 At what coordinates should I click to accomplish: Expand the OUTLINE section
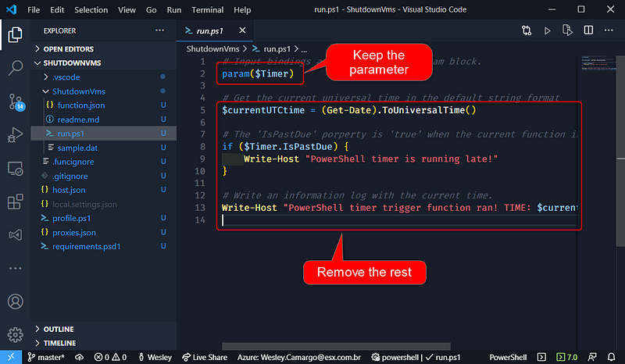(59, 329)
